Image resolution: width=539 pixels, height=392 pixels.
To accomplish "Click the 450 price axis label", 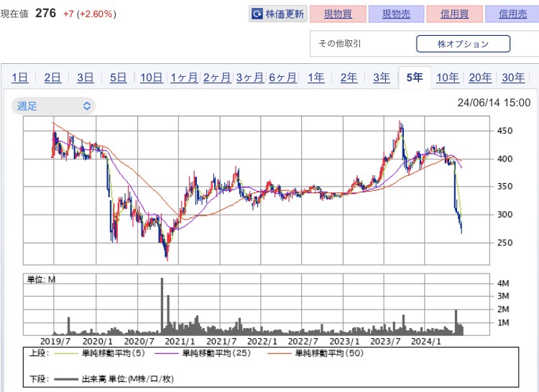I will (505, 131).
